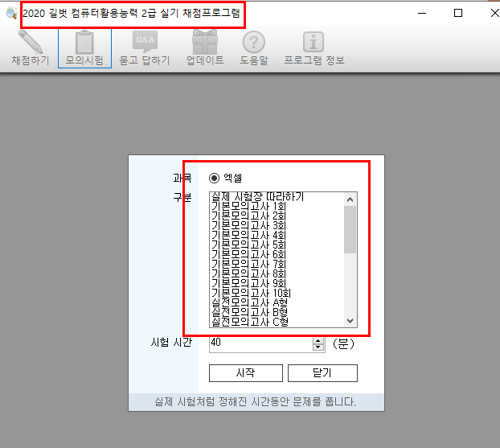Choose 기본모의고사 2회 in list

248,216
